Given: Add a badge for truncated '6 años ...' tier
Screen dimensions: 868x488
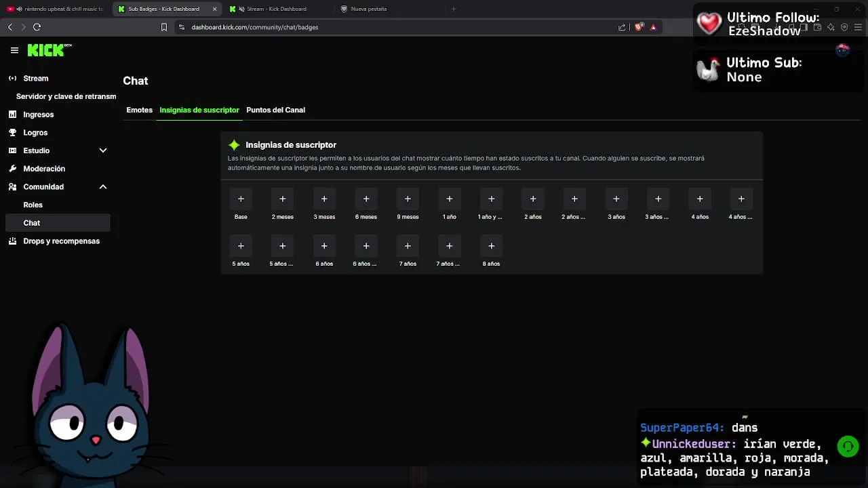Looking at the screenshot, I should 366,245.
